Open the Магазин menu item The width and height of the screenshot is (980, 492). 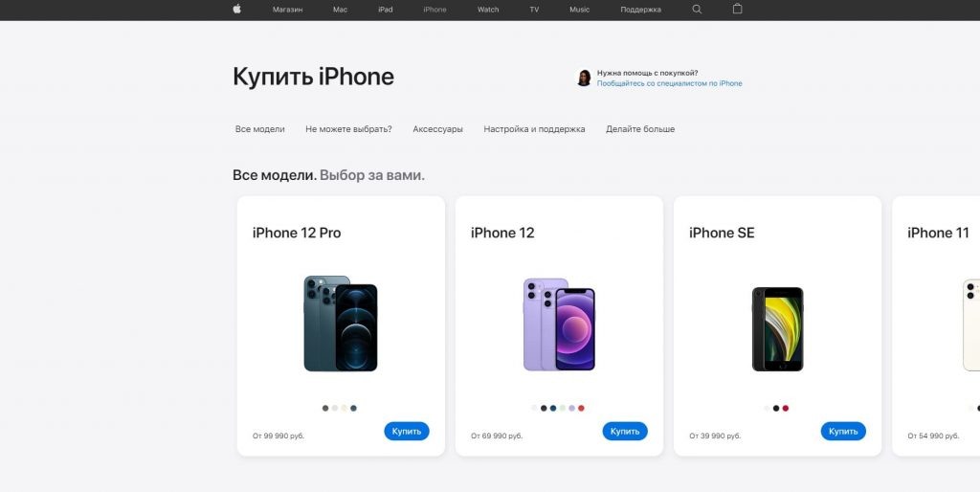[x=287, y=10]
